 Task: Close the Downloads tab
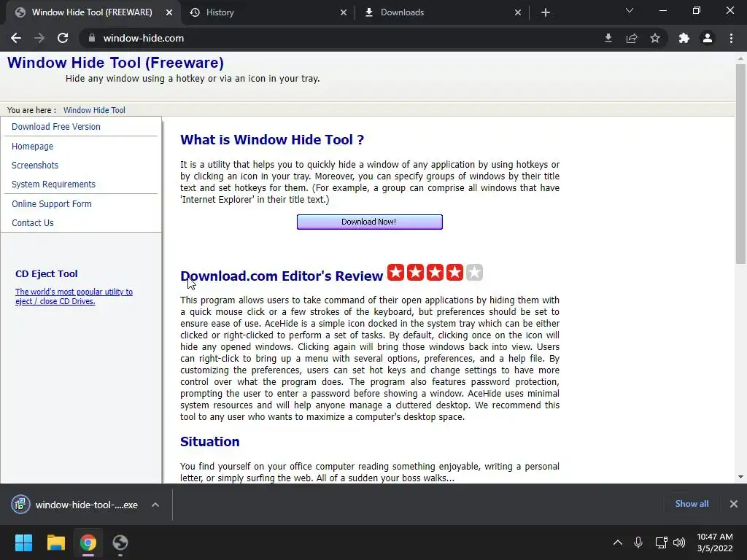[518, 12]
